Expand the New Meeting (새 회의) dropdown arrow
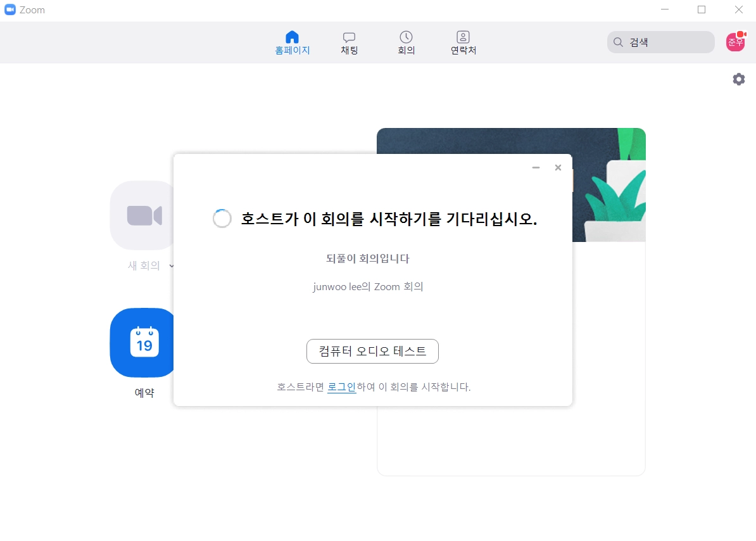 click(x=171, y=265)
